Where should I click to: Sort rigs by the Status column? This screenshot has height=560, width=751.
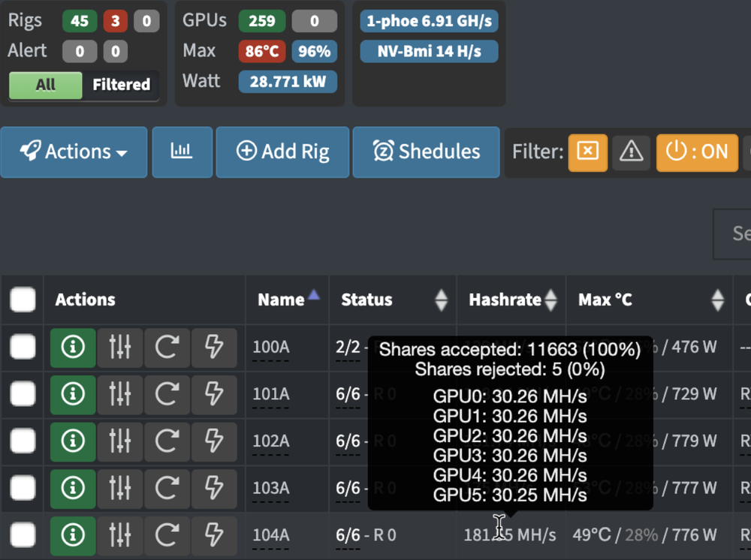click(441, 300)
